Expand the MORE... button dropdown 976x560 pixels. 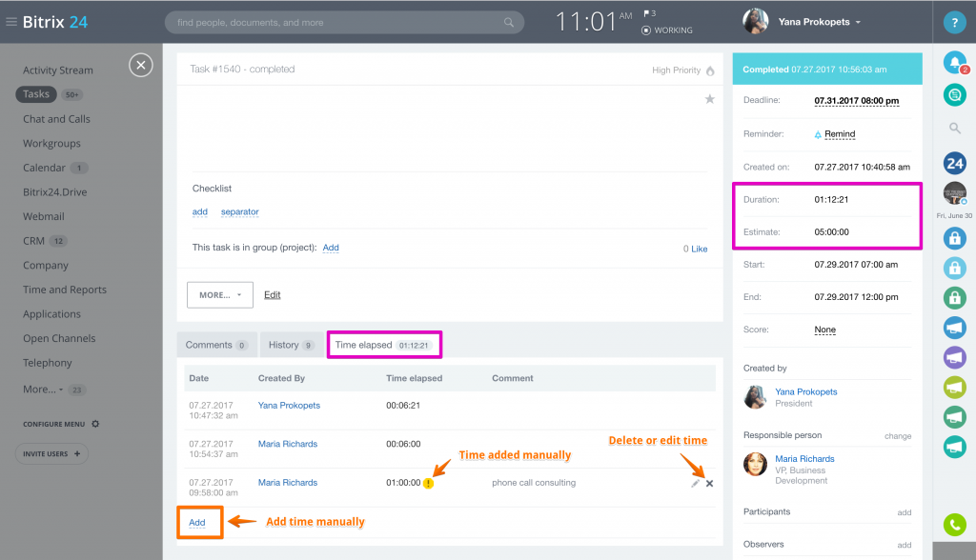220,295
